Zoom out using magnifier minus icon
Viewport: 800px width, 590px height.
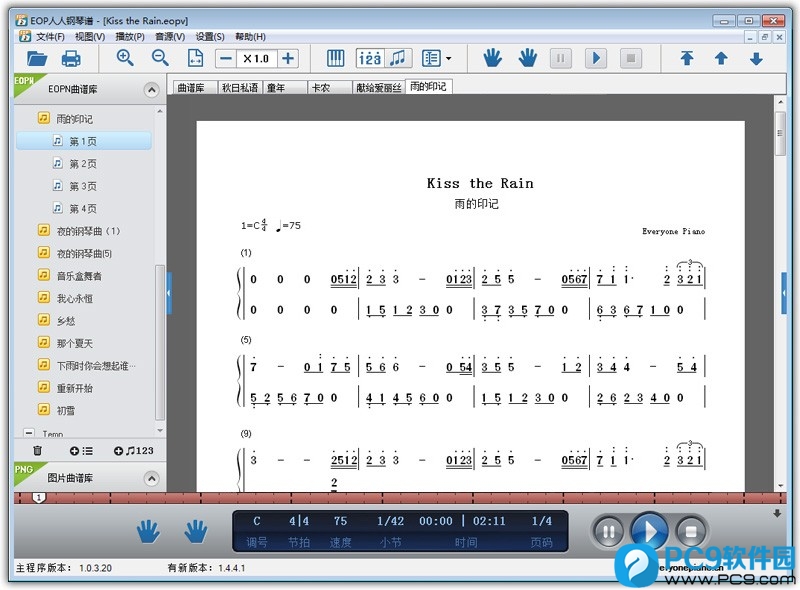coord(160,58)
